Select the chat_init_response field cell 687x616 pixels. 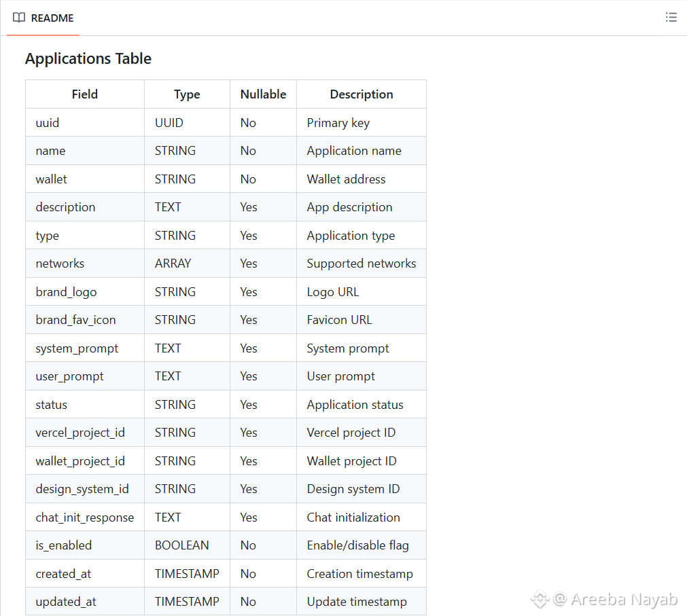(x=85, y=518)
